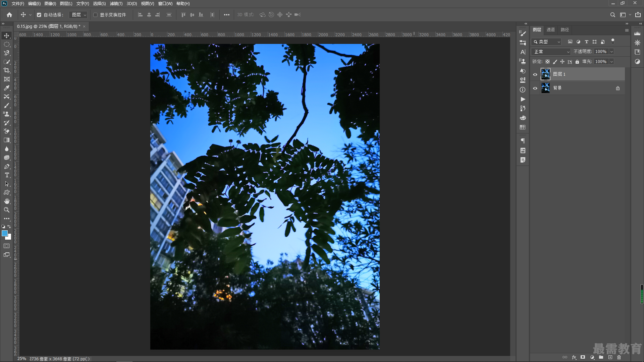The width and height of the screenshot is (644, 362).
Task: Select the Move tool in left toolbar
Action: [x=7, y=36]
